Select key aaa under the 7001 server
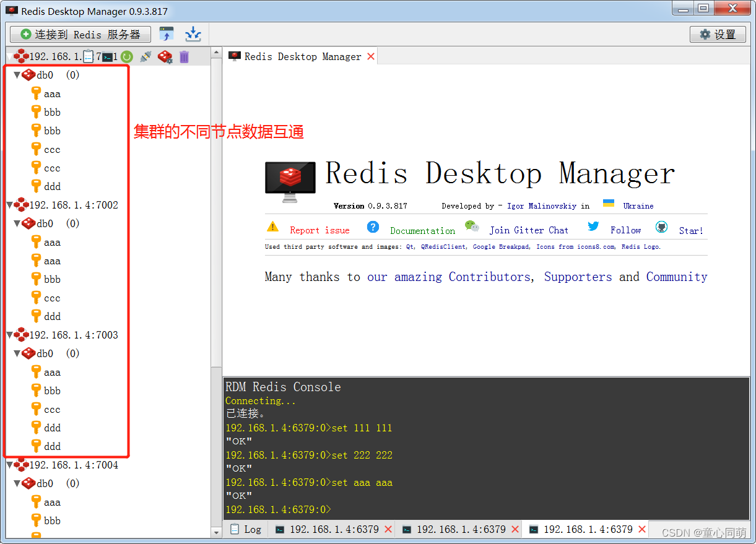 (52, 94)
